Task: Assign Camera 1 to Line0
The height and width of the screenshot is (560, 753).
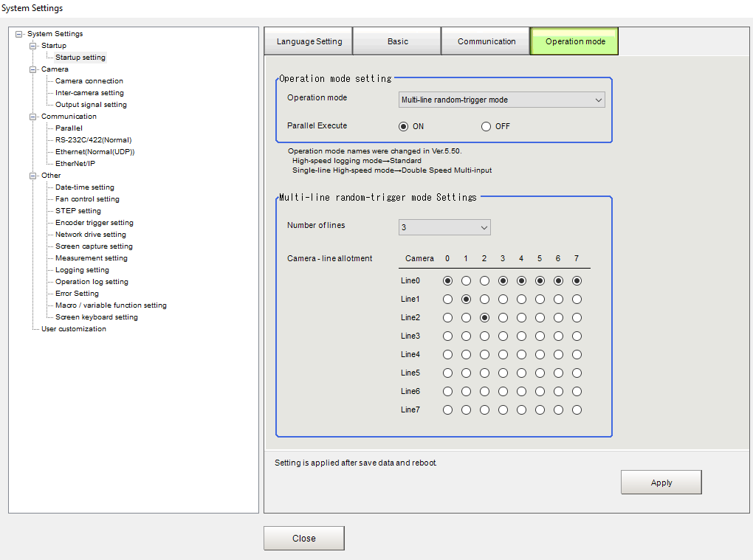Action: pyautogui.click(x=466, y=280)
